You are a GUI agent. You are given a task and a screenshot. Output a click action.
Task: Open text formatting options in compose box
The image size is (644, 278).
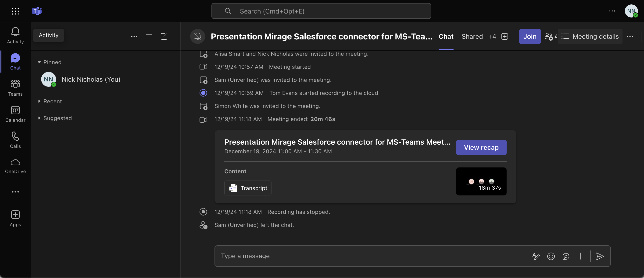click(x=536, y=256)
